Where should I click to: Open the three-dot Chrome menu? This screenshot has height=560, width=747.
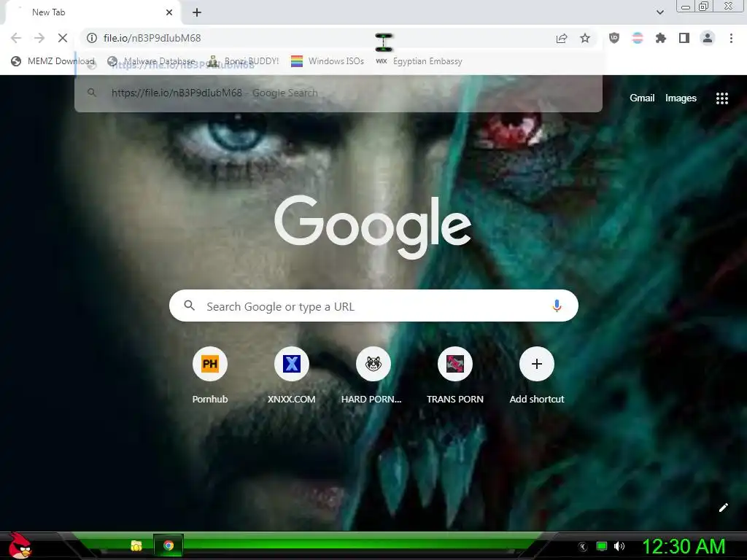(x=731, y=38)
